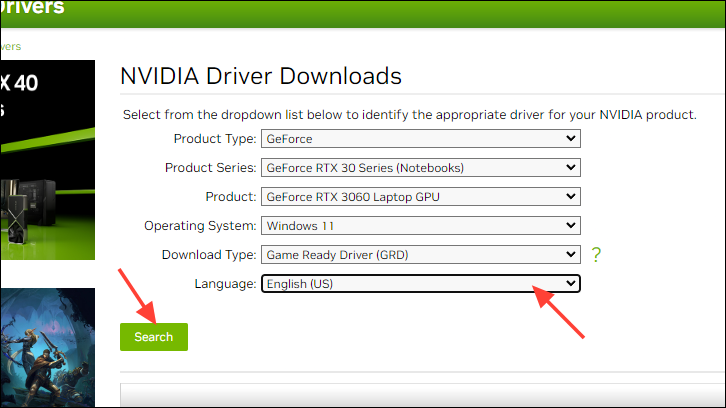The image size is (726, 408).
Task: Open the dropdown showing GeForce RTX 3060 Laptop GPU
Action: point(420,197)
